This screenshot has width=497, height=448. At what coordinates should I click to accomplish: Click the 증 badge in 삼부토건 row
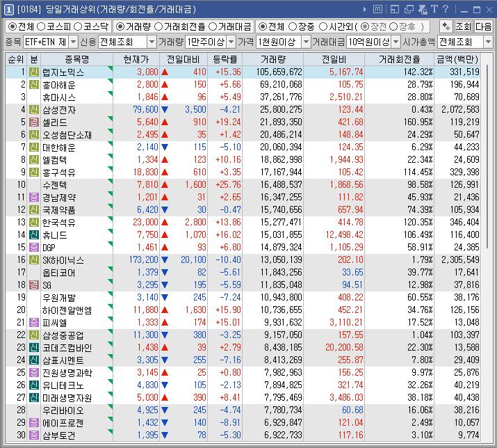pyautogui.click(x=34, y=435)
